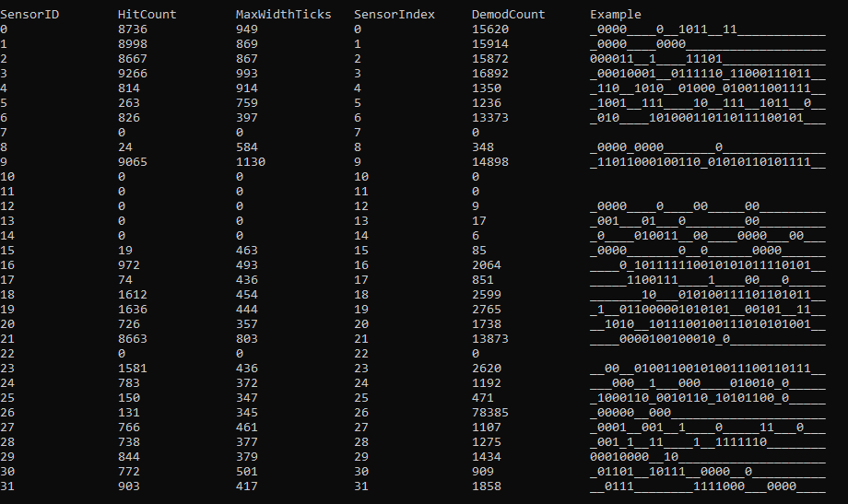This screenshot has width=848, height=504.
Task: Click the HitCount column header
Action: coord(147,15)
